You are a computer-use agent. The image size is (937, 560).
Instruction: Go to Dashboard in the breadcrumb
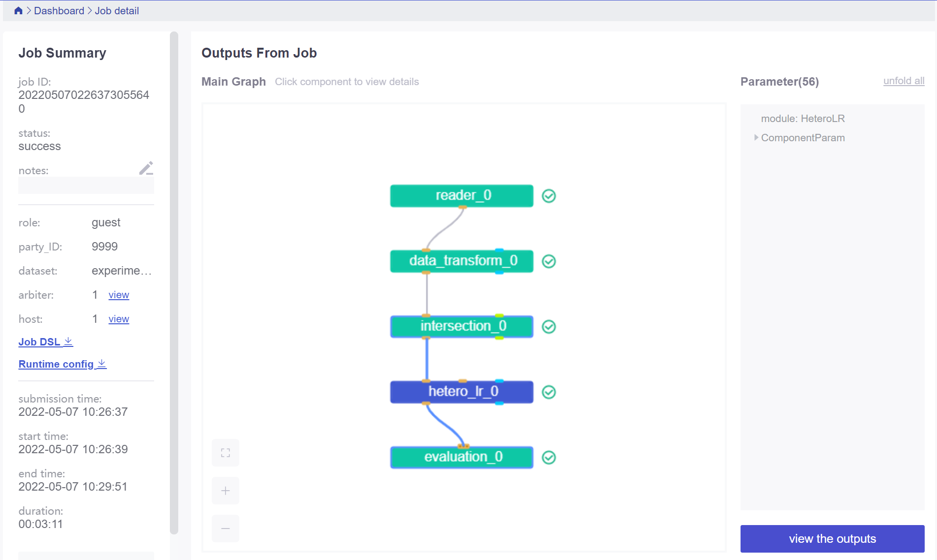59,11
